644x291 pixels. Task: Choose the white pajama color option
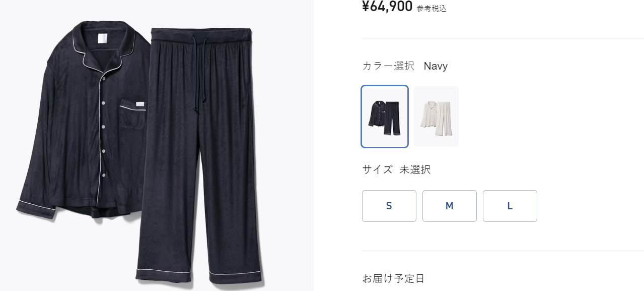pos(436,117)
